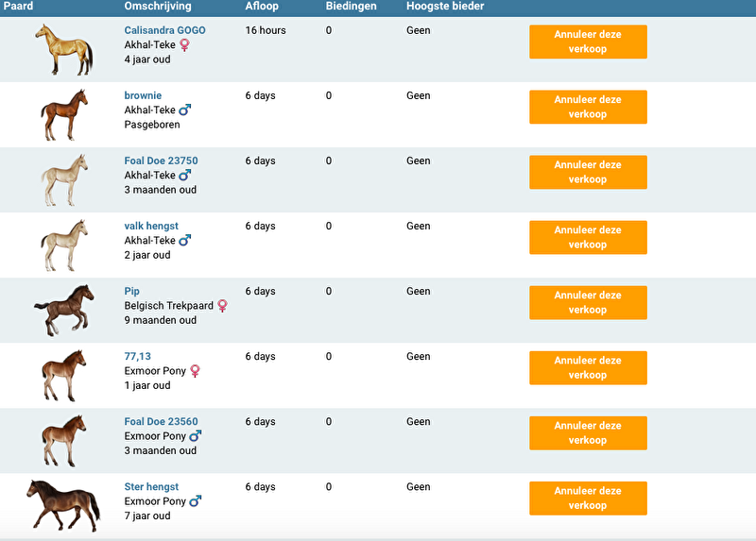Click the galloping Pip foal image
756x541 pixels.
[64, 310]
